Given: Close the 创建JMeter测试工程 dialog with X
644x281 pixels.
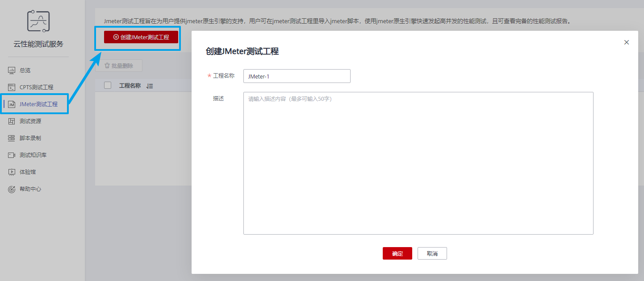Looking at the screenshot, I should [627, 42].
